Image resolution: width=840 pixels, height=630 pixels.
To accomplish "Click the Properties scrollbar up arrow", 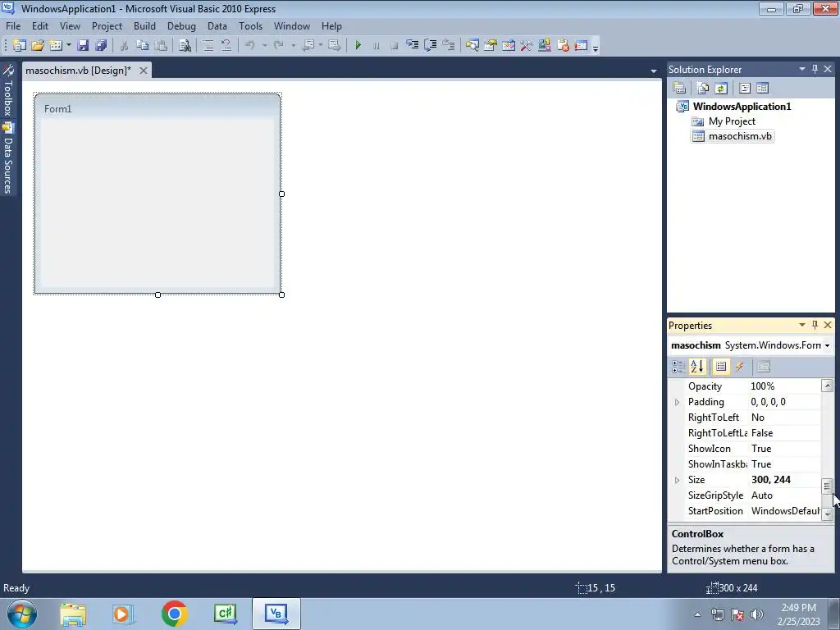I will coord(827,386).
